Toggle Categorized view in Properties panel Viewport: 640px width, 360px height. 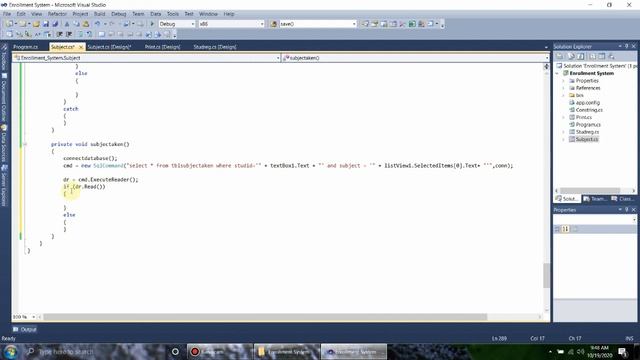click(558, 229)
